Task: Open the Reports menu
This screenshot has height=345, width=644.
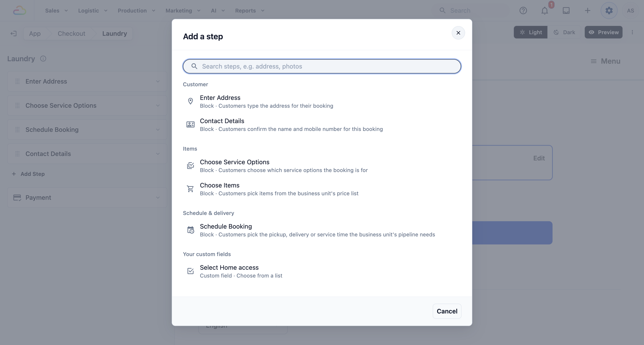Action: [x=250, y=11]
